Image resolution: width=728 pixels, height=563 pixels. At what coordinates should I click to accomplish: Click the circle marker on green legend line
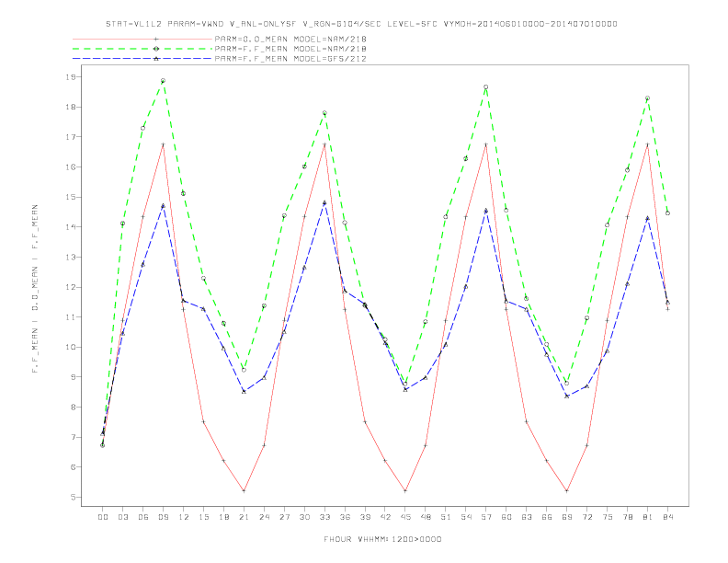coord(156,49)
